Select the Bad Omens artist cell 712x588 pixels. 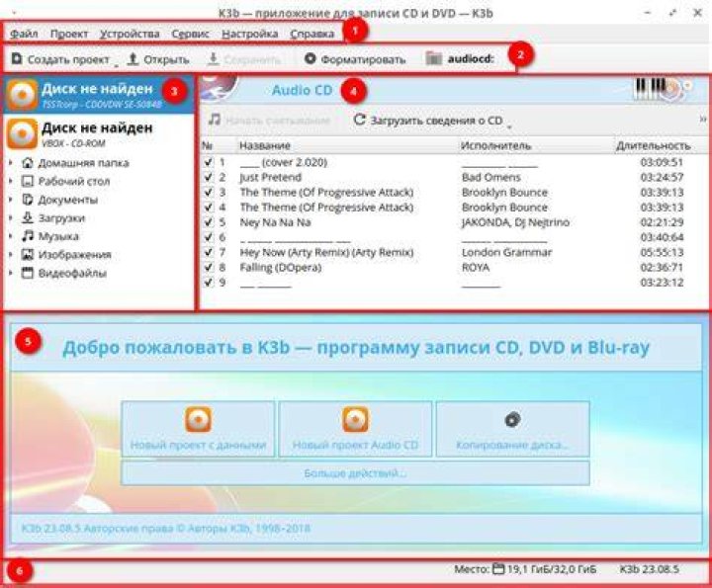(491, 177)
